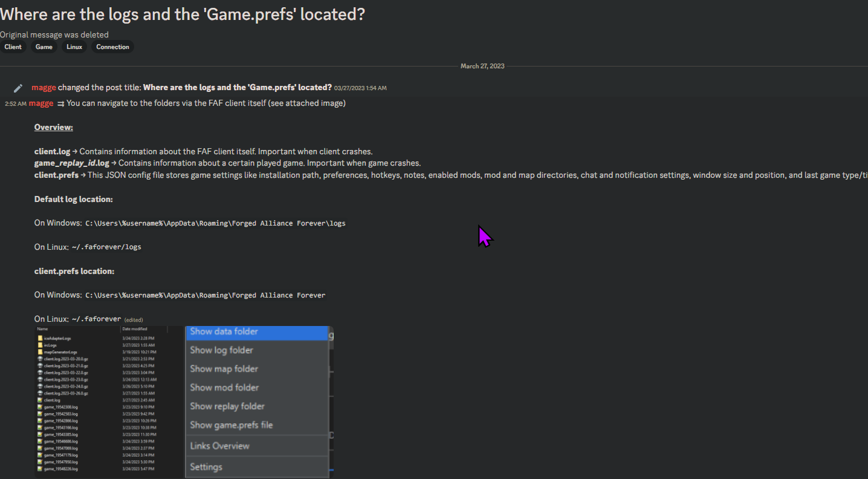Click the 2:52 AM message timestamp
868x479 pixels.
(16, 103)
